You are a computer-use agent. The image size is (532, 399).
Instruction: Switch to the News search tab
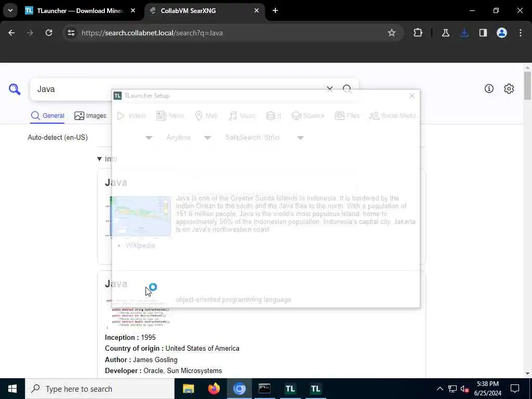pyautogui.click(x=170, y=116)
